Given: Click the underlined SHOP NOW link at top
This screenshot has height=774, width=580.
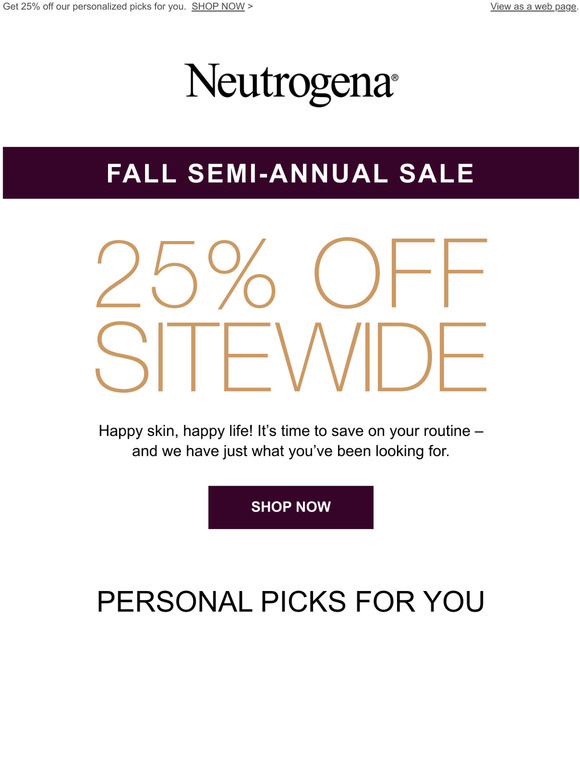Looking at the screenshot, I should pyautogui.click(x=218, y=6).
